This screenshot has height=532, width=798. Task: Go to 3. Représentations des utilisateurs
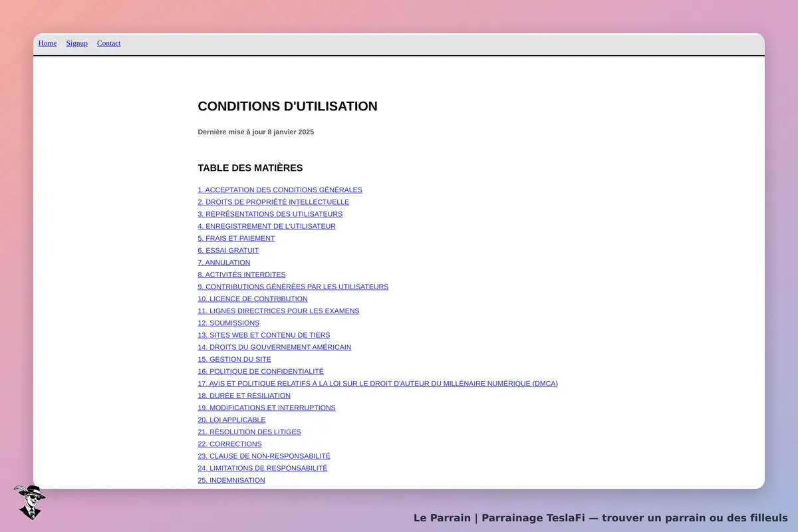[270, 214]
